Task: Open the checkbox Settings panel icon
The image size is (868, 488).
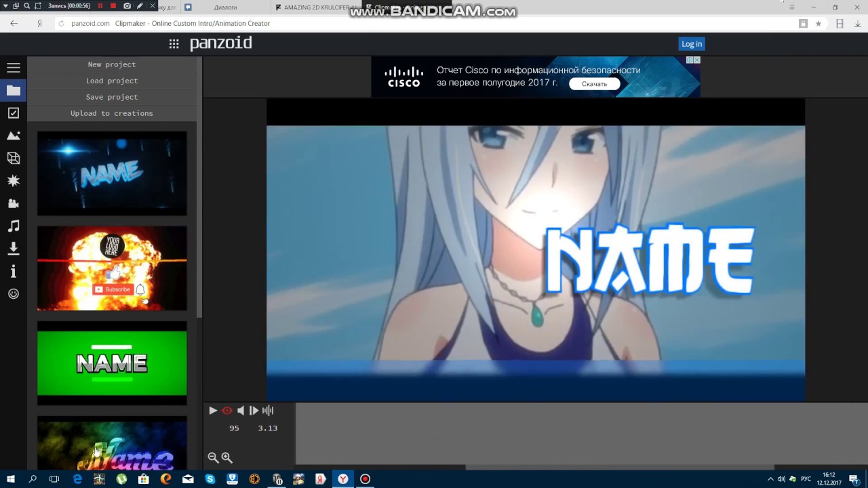Action: click(x=14, y=113)
